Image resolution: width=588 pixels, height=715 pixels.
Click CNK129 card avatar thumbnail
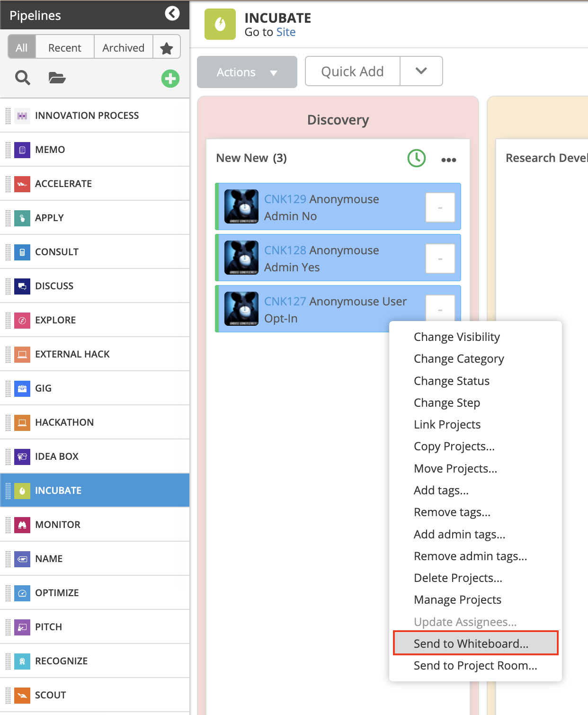241,206
